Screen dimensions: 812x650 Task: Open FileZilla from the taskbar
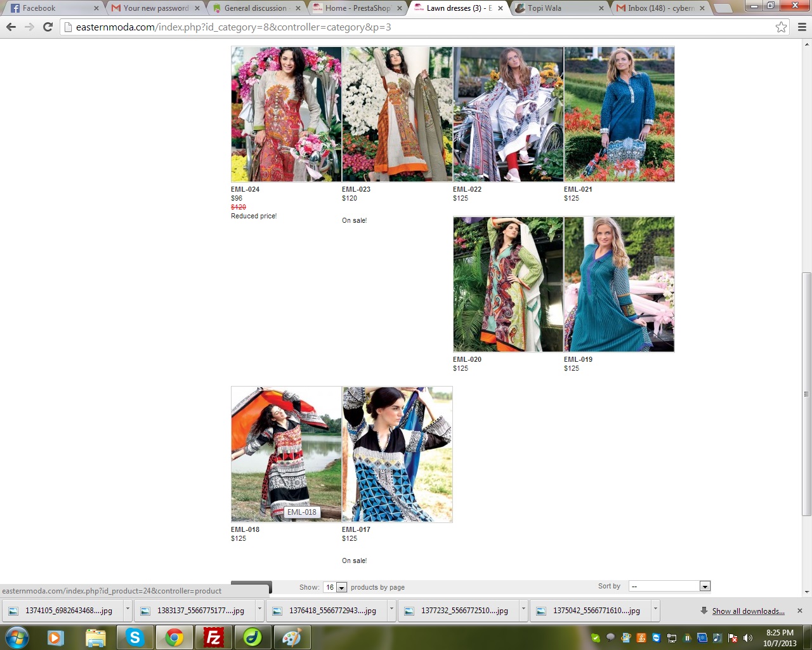213,637
